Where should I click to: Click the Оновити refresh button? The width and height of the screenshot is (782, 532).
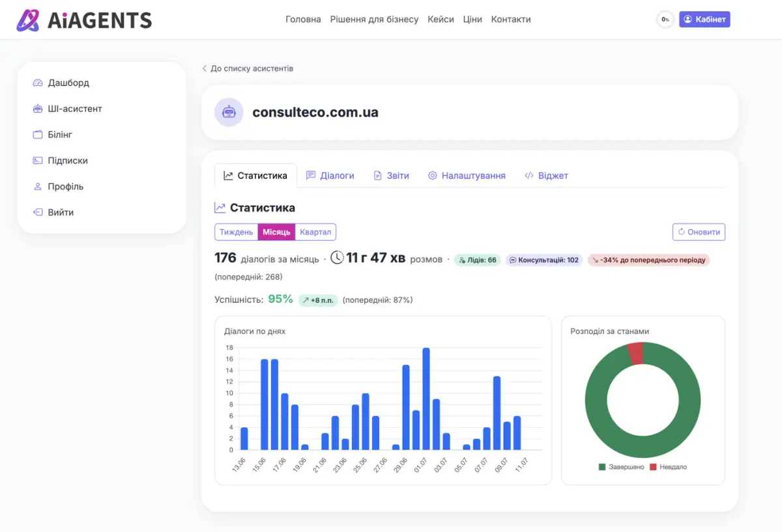[x=699, y=232]
